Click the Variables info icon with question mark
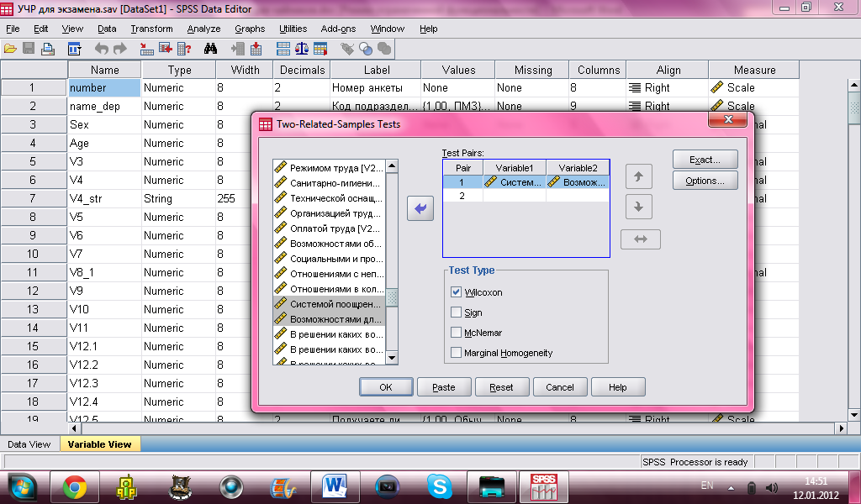The image size is (861, 504). [x=184, y=49]
